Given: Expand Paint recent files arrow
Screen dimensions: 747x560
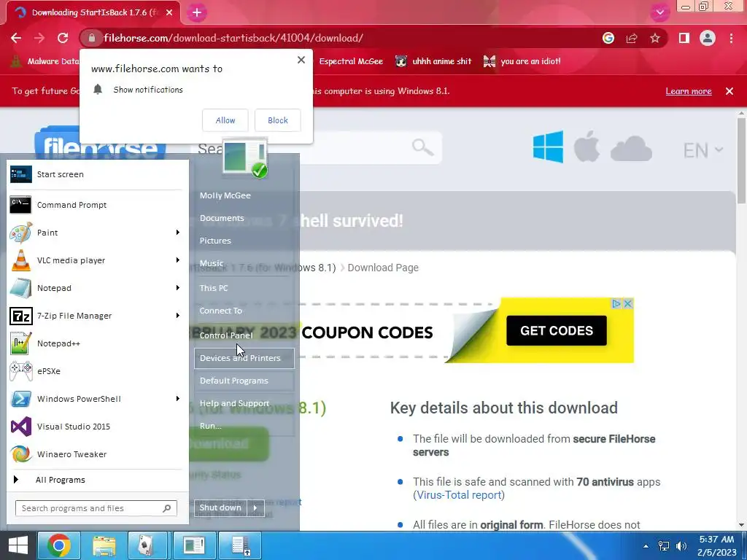Looking at the screenshot, I should (x=178, y=233).
